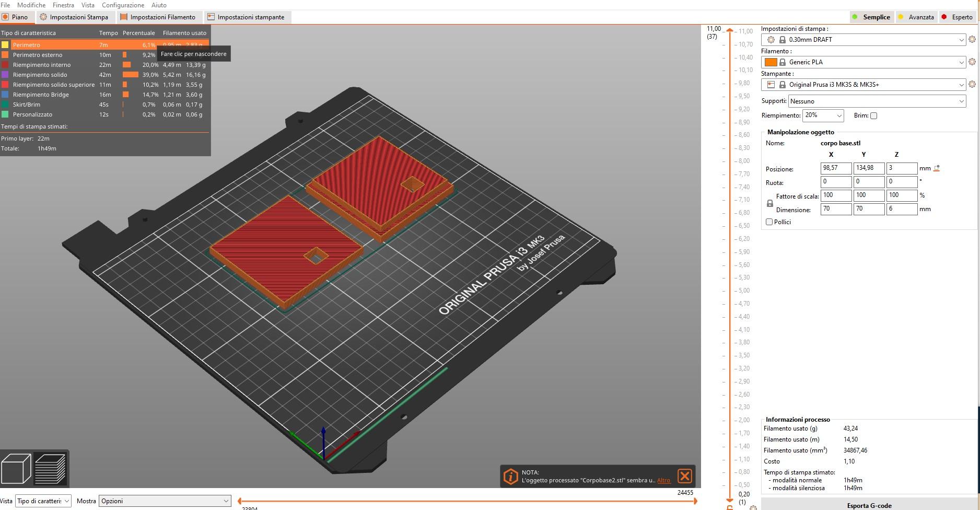Click the drop-to-bed icon beside Position Z
The width and height of the screenshot is (980, 510).
click(937, 168)
